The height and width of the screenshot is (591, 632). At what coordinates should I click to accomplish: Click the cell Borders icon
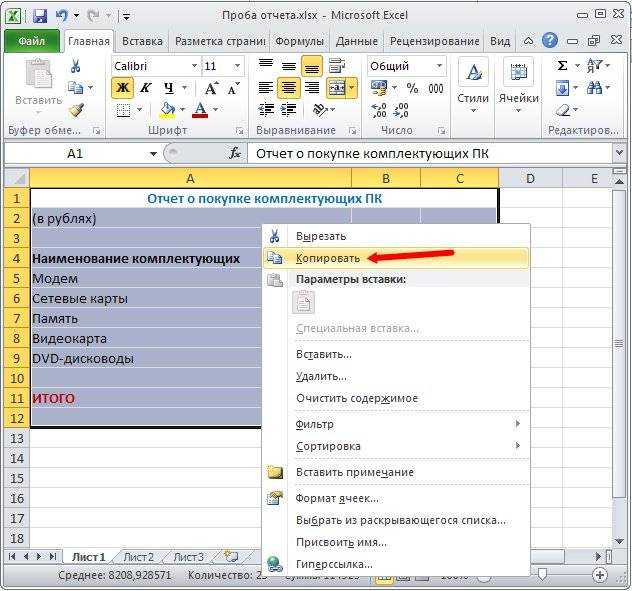tap(123, 110)
